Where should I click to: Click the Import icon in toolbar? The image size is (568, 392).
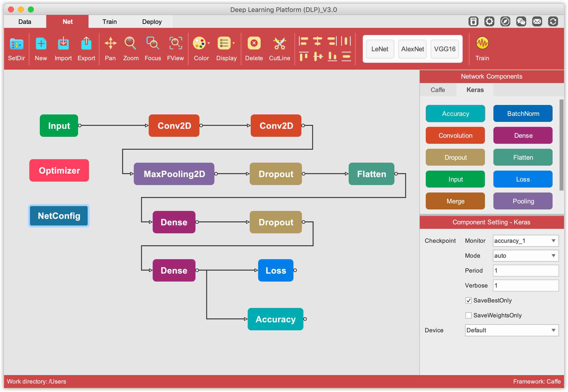click(63, 44)
